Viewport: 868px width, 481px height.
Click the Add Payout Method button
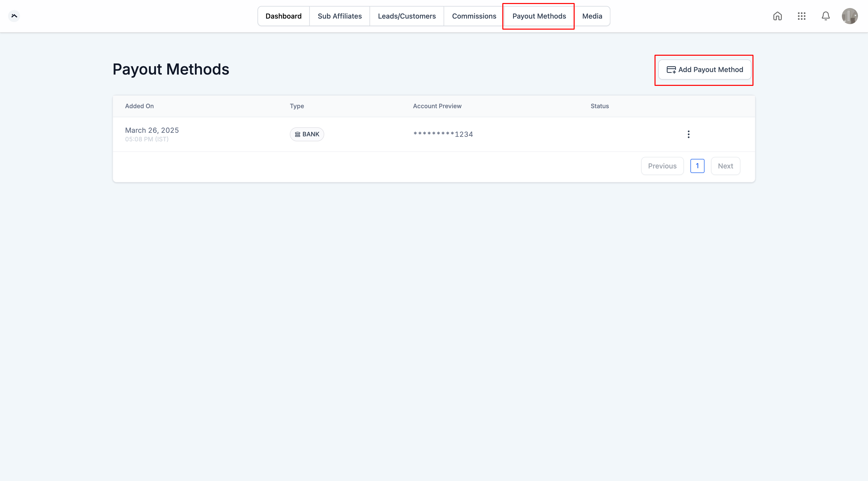(x=704, y=70)
